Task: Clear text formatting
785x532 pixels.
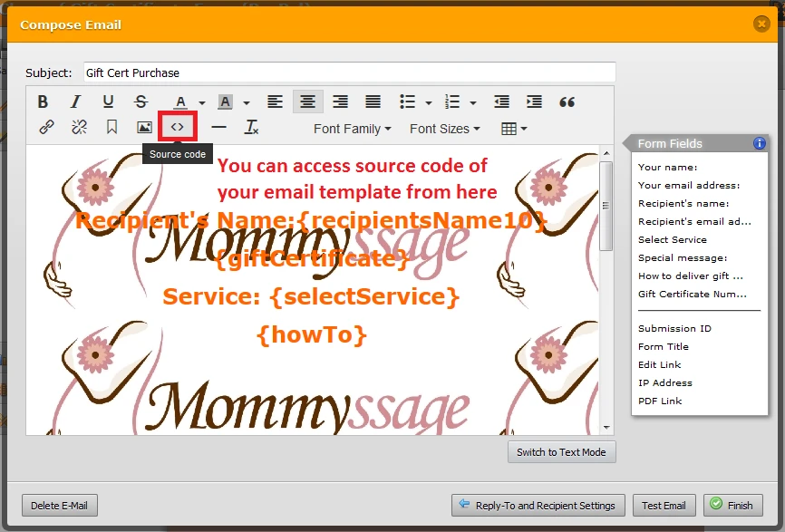Action: tap(251, 128)
